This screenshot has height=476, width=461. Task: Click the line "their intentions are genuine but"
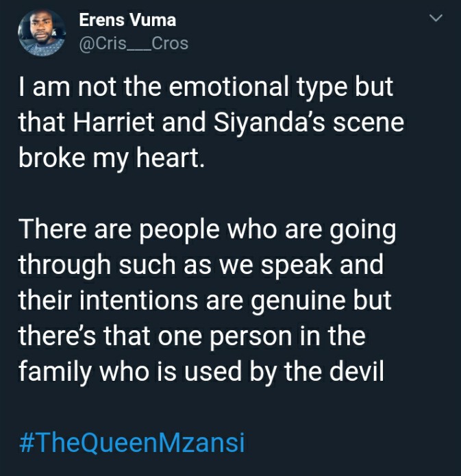pos(205,301)
